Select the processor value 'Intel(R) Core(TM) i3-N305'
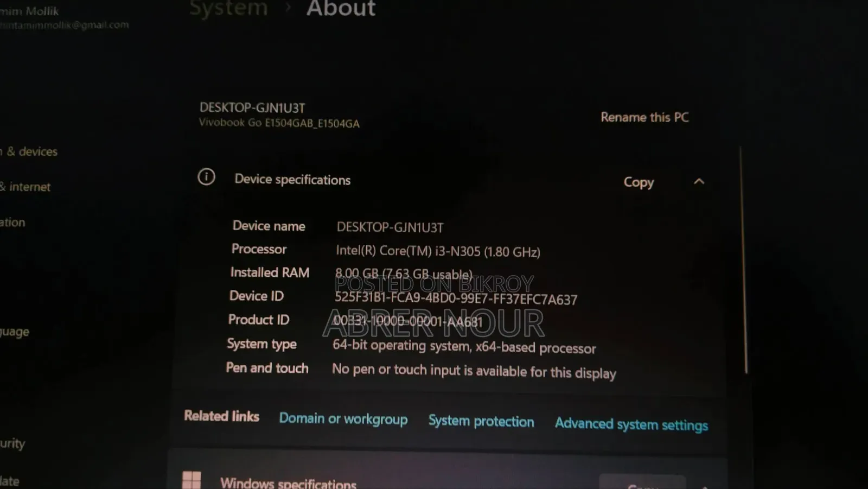This screenshot has height=489, width=868. [x=438, y=251]
